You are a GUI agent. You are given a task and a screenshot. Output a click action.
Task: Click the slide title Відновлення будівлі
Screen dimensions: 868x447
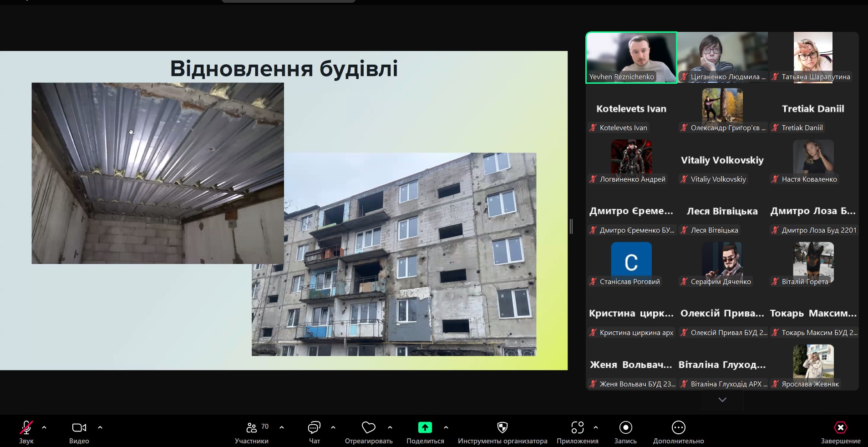[284, 69]
